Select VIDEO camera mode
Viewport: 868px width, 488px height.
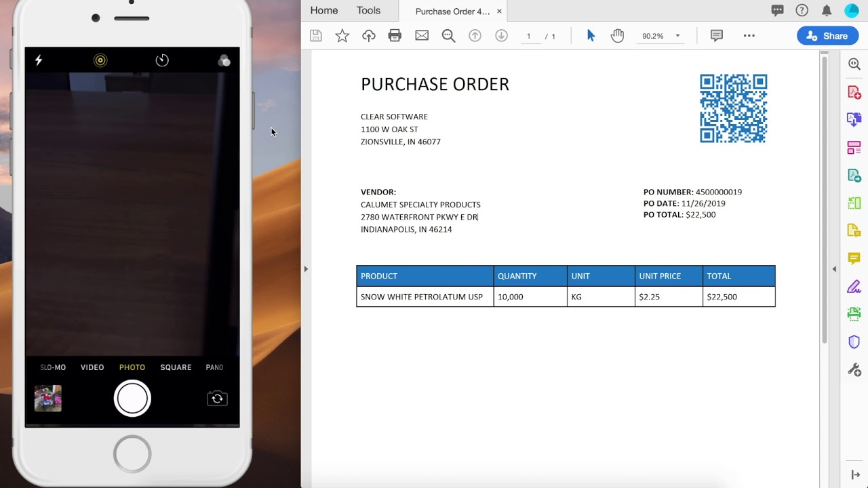[x=92, y=367]
